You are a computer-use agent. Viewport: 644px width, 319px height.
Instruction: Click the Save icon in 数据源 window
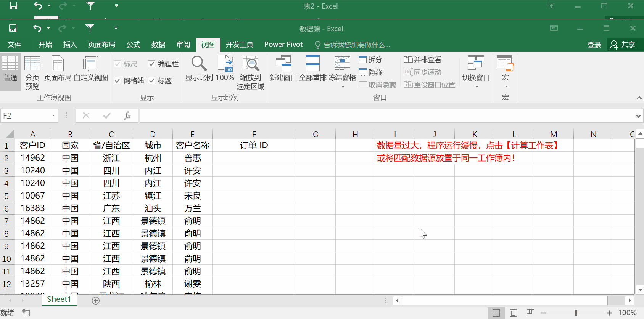tap(13, 28)
